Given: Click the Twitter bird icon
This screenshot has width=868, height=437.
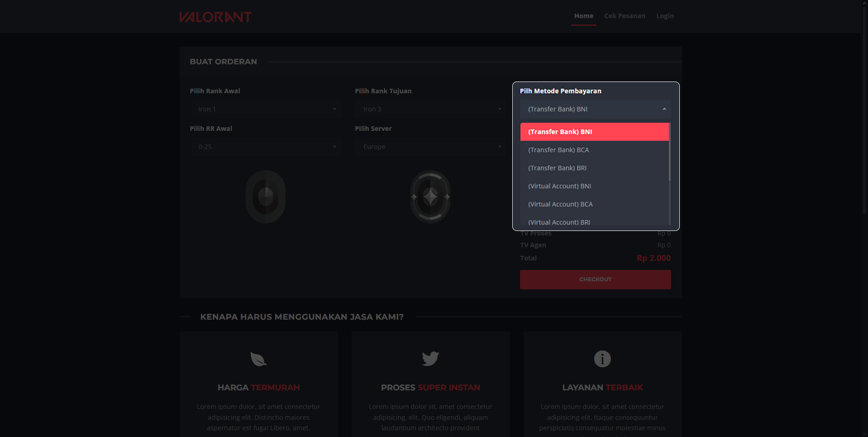Looking at the screenshot, I should [x=430, y=359].
